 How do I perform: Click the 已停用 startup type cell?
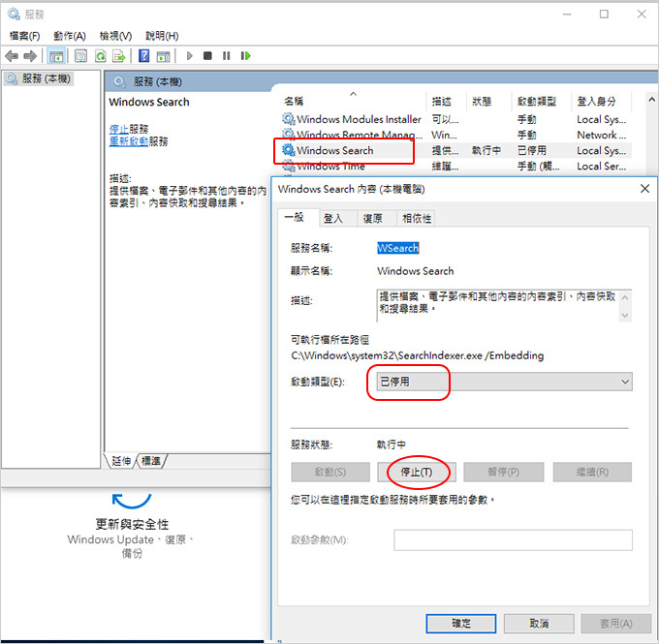[532, 150]
